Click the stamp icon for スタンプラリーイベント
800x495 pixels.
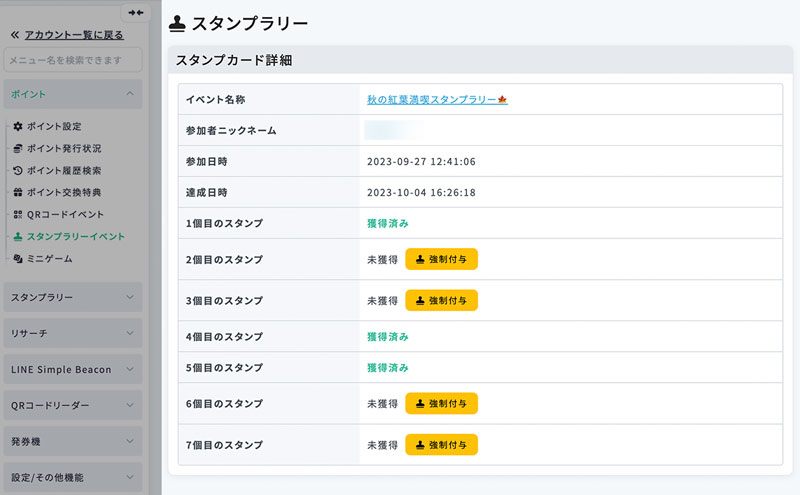point(18,237)
